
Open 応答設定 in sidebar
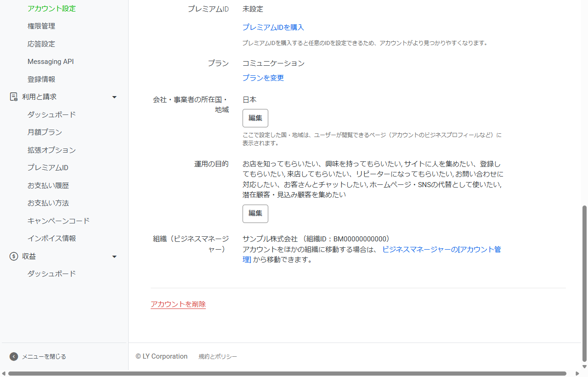point(41,44)
